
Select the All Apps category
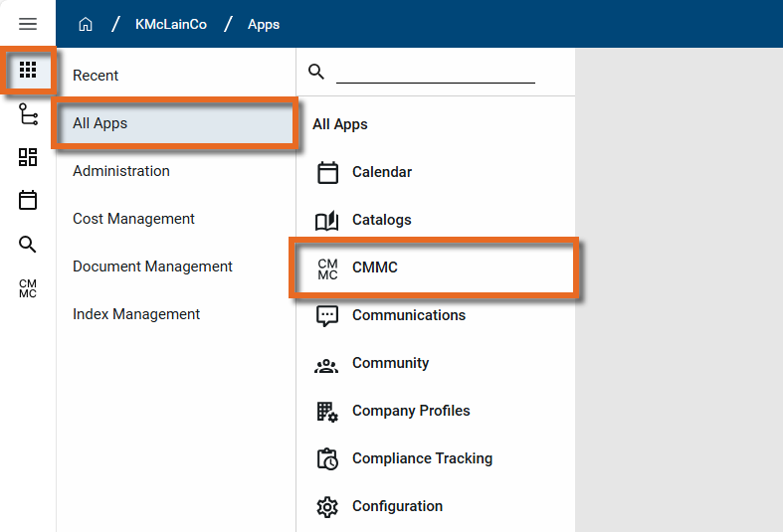click(100, 123)
